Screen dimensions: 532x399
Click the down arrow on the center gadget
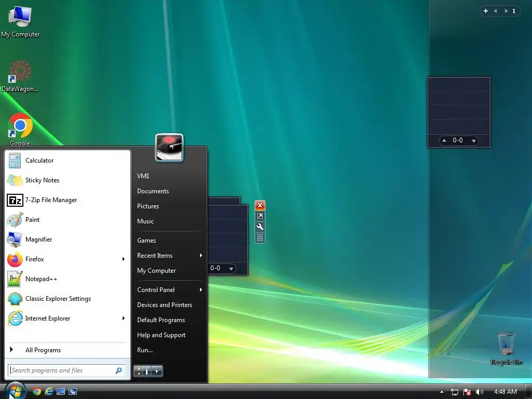[x=231, y=269]
